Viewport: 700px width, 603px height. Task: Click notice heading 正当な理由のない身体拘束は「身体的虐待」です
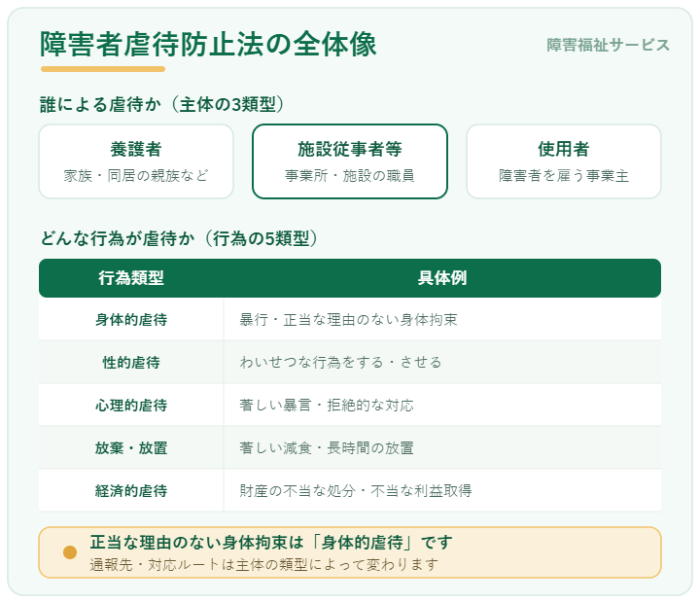271,543
